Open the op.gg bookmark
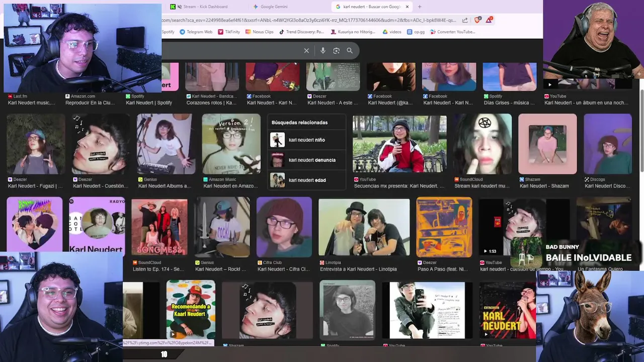The width and height of the screenshot is (644, 362). click(x=416, y=32)
